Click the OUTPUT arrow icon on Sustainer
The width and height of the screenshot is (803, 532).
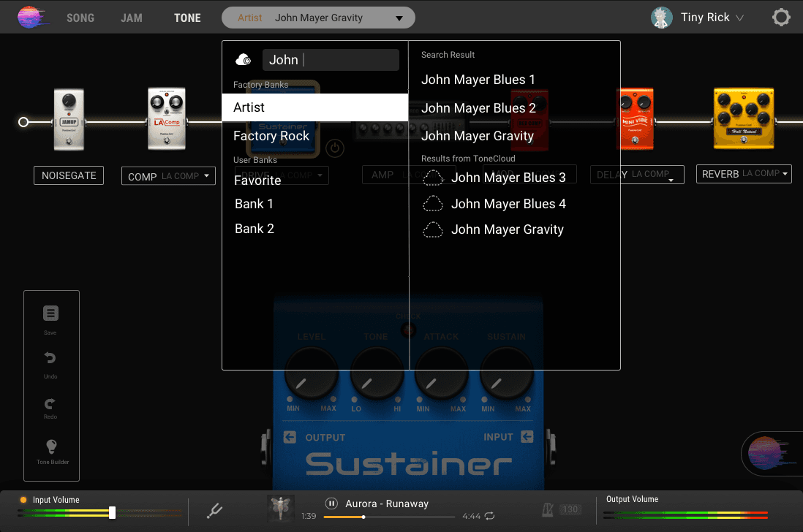[x=290, y=437]
